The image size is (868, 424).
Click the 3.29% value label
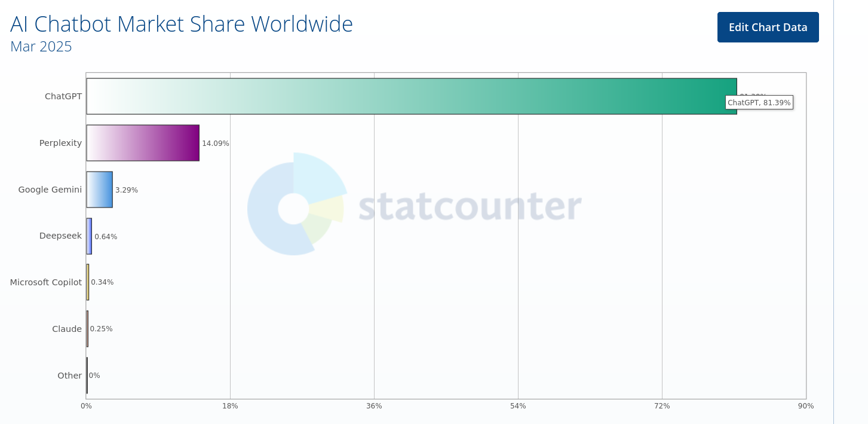coord(127,190)
